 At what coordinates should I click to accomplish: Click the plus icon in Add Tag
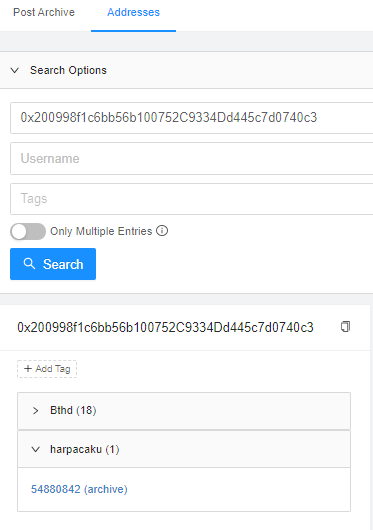(x=28, y=368)
